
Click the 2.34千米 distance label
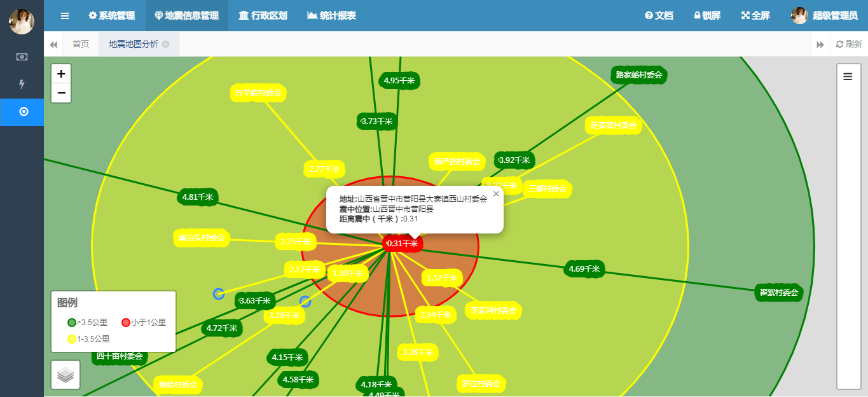pyautogui.click(x=436, y=314)
